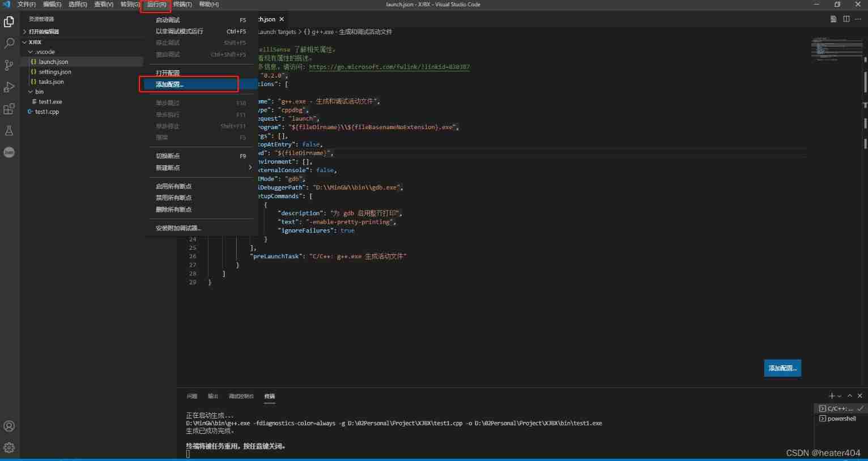Open the Testing flask view
Image resolution: width=868 pixels, height=461 pixels.
pos(9,130)
